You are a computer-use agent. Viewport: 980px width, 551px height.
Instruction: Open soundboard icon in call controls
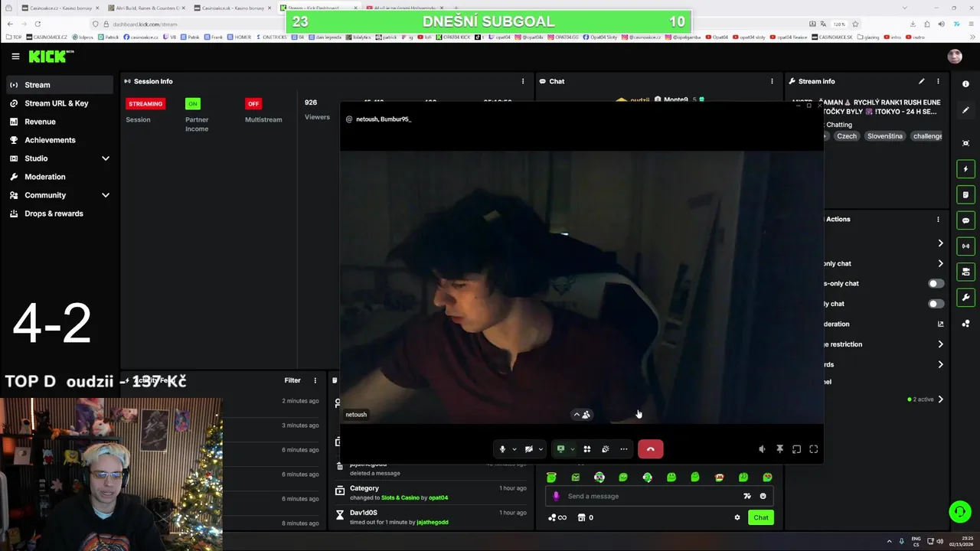click(x=606, y=449)
